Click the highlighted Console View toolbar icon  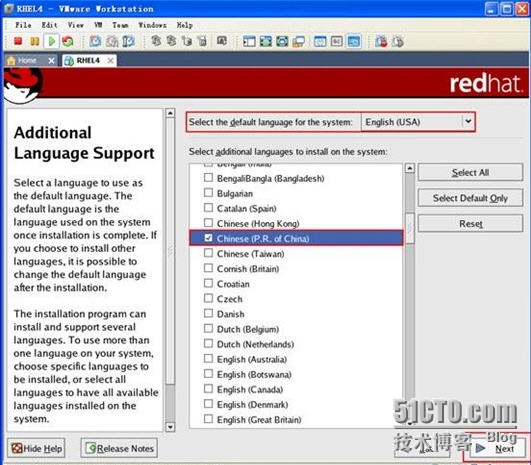pos(354,41)
